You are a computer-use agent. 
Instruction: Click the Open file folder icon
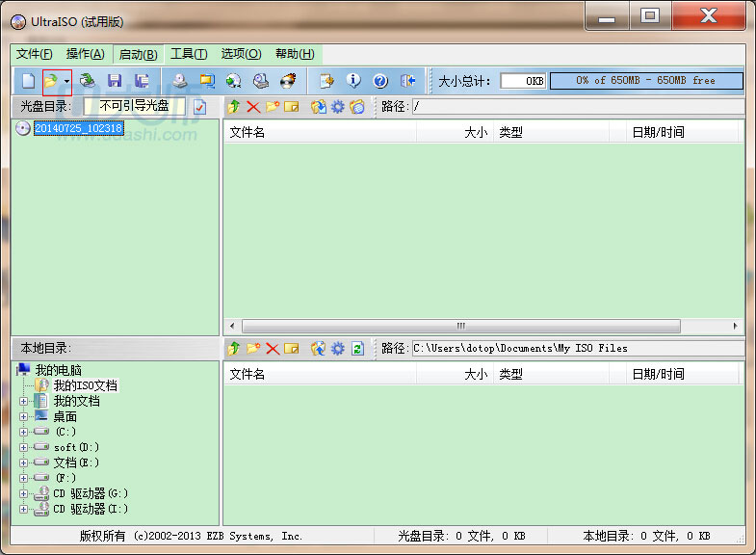point(51,81)
